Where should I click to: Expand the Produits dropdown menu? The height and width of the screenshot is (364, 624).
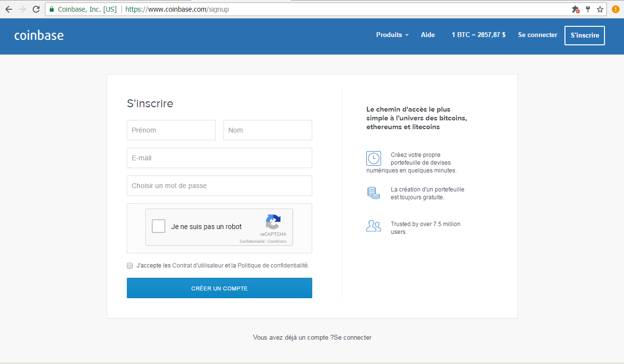pyautogui.click(x=392, y=35)
